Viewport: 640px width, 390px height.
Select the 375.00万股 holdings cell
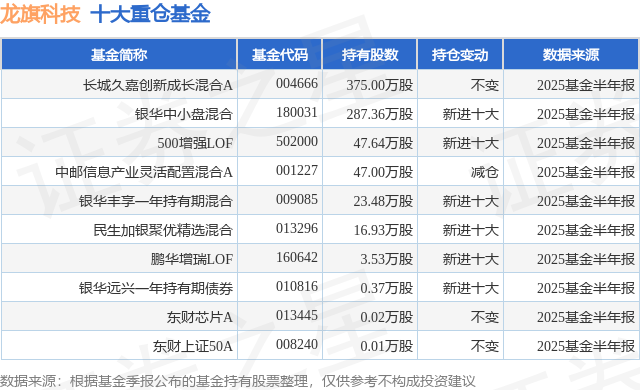tap(380, 85)
